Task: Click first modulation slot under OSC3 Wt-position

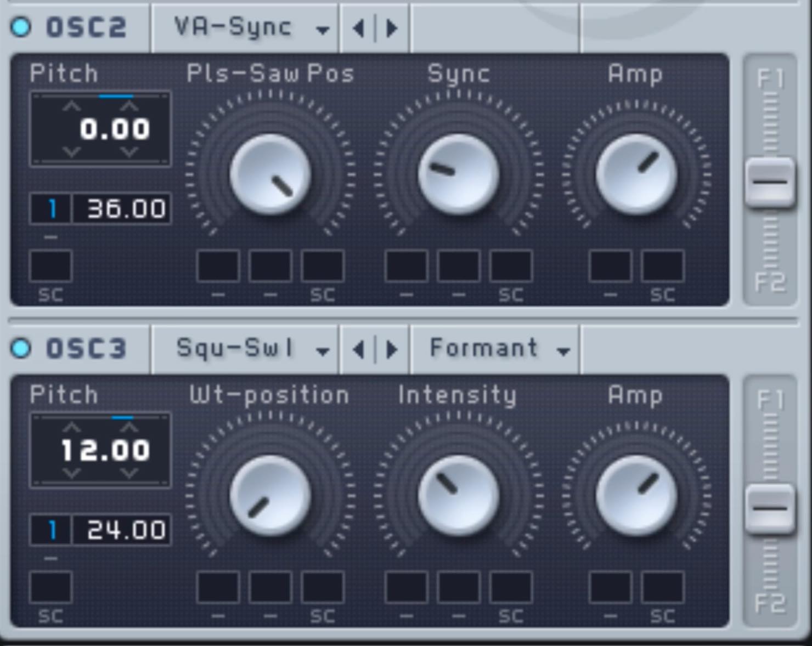Action: 218,587
